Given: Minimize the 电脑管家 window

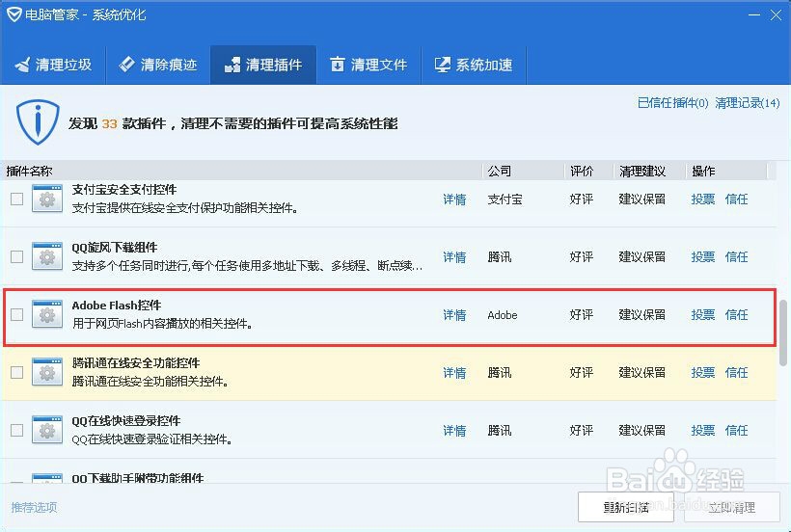Looking at the screenshot, I should (x=754, y=15).
